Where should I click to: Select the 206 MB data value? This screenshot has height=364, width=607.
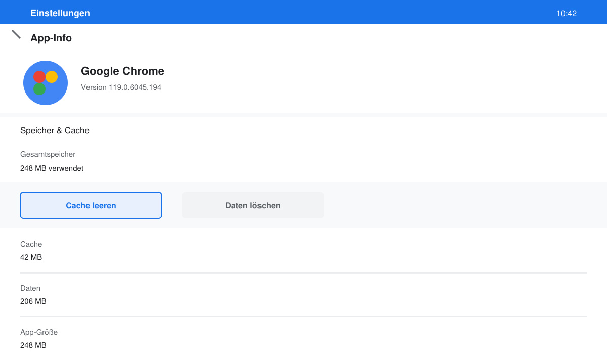pyautogui.click(x=33, y=301)
